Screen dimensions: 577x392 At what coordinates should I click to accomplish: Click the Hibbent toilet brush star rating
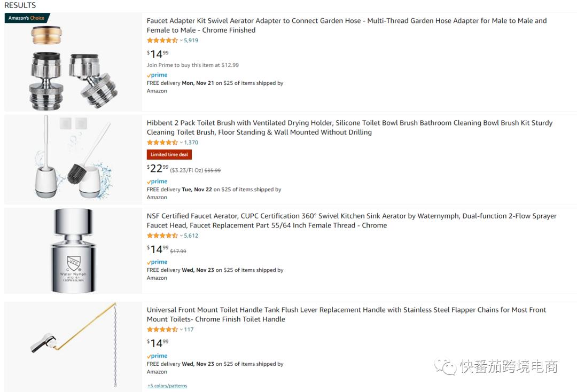coord(162,143)
